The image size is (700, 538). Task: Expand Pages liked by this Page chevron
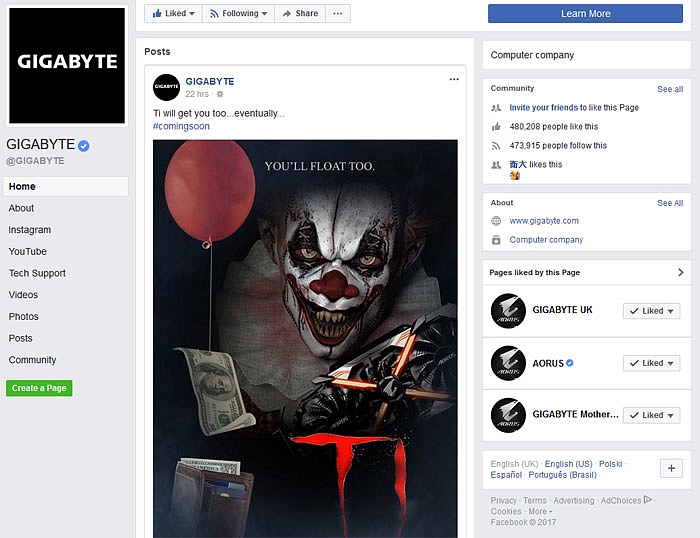[681, 272]
